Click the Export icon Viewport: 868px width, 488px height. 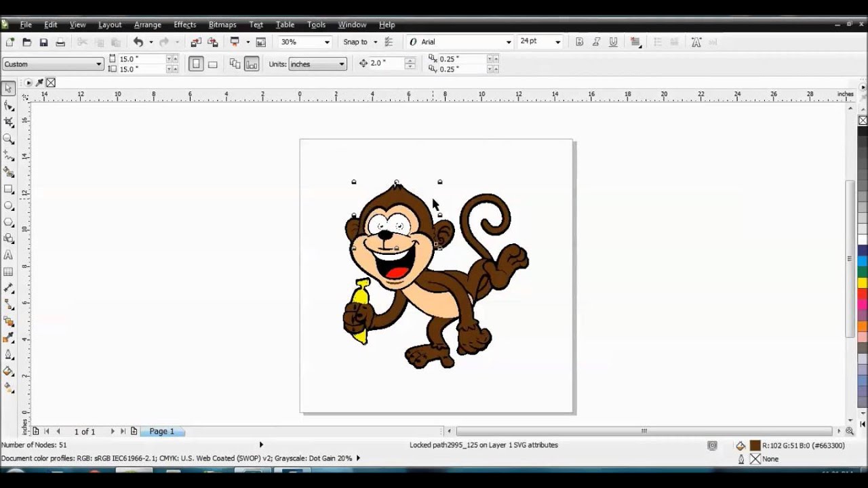[212, 42]
